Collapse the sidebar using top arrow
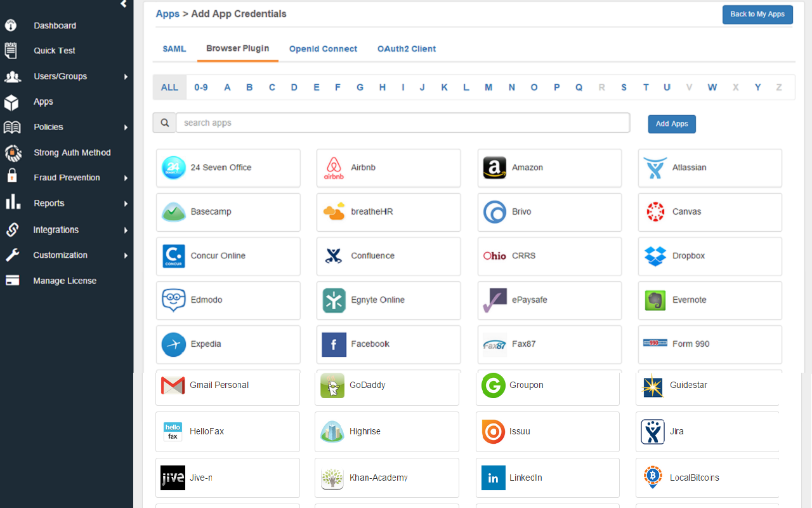Screen dimensions: 812x508 (124, 4)
